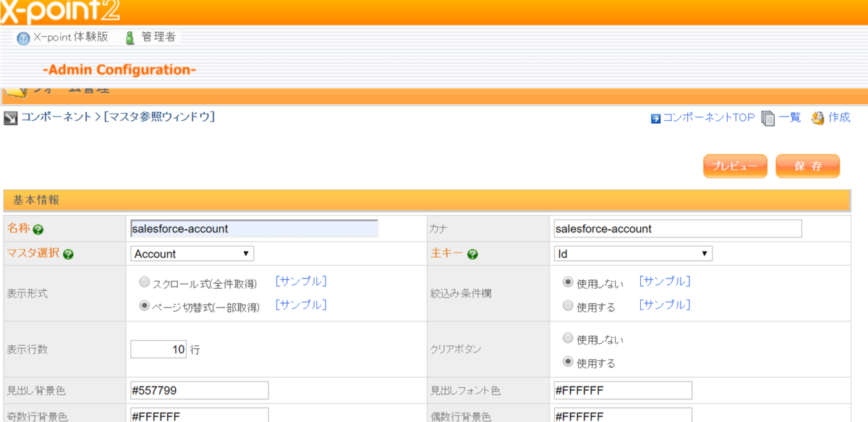Screen dimensions: 868x422
Task: Open the 主キー Id dropdown
Action: (x=633, y=253)
